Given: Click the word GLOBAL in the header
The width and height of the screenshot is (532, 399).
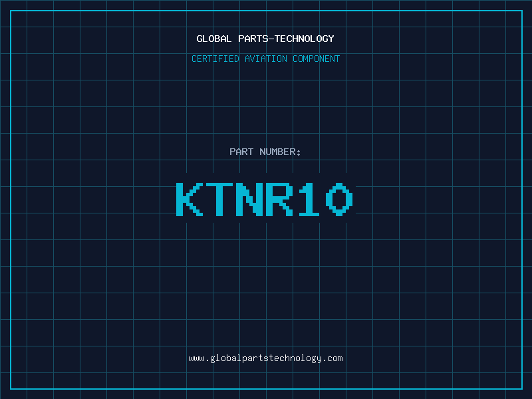Looking at the screenshot, I should [x=214, y=39].
